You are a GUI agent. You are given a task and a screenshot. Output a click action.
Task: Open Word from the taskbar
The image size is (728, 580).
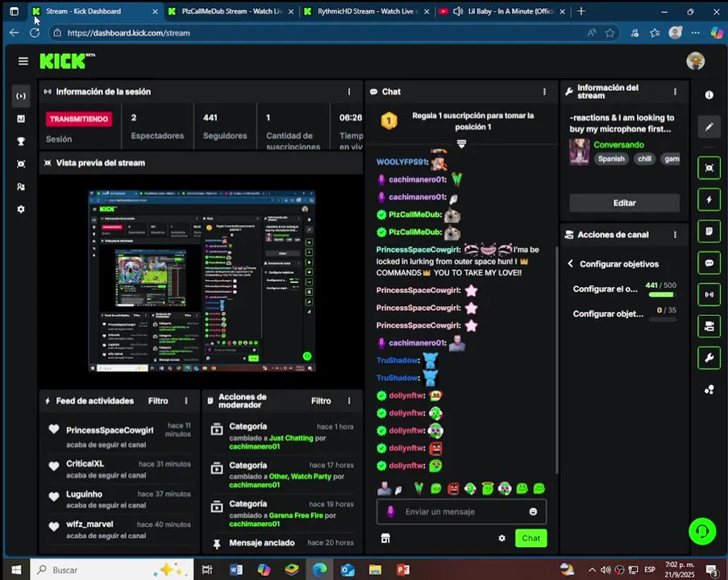point(236,570)
